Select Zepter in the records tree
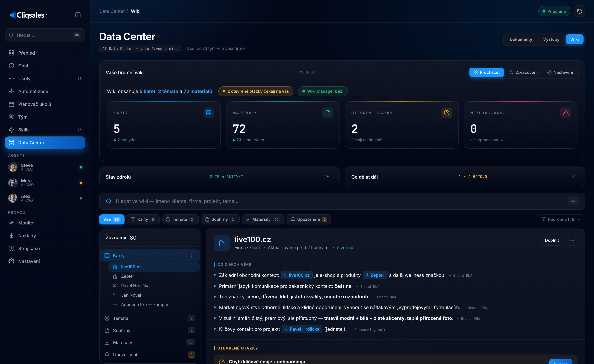Viewport: 594px width, 364px height. [154, 276]
